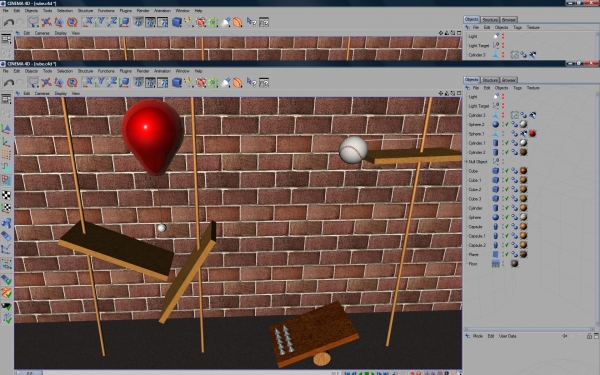This screenshot has width=600, height=375.
Task: Render to Picture Viewer in the front window
Action: click(150, 82)
